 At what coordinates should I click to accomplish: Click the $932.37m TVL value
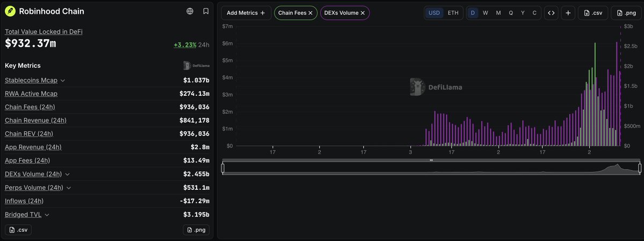tap(31, 43)
